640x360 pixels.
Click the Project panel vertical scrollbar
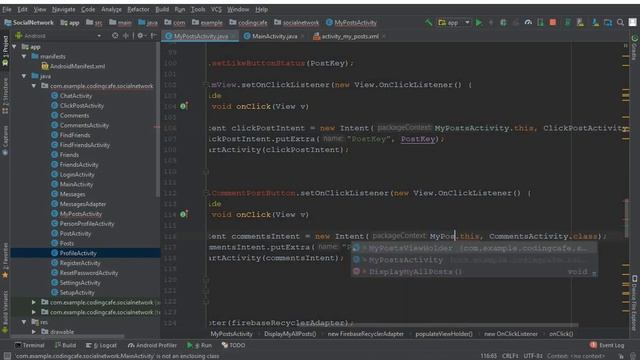pos(158,120)
